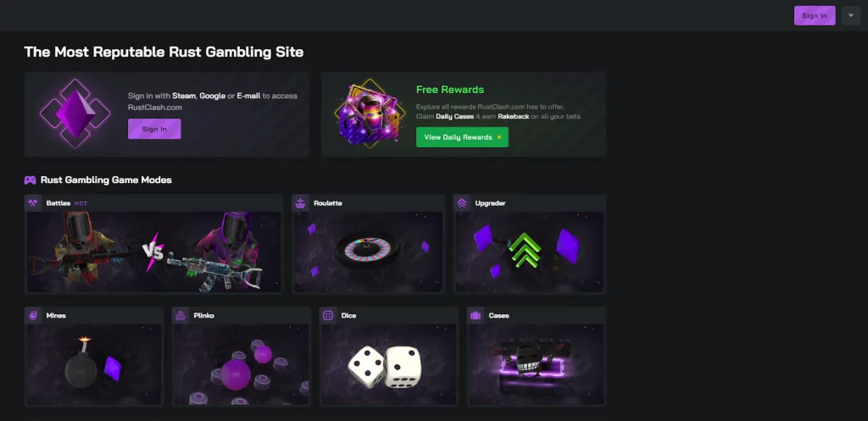Click the purple diamond logo

[x=75, y=114]
